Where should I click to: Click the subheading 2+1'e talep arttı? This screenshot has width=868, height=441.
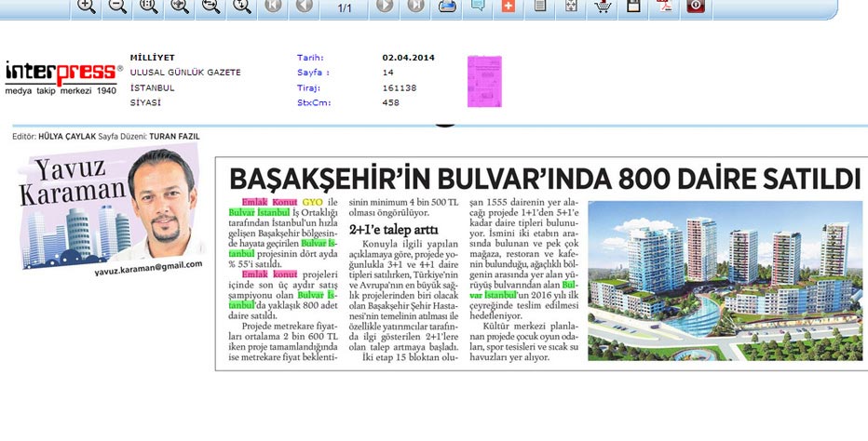(394, 230)
